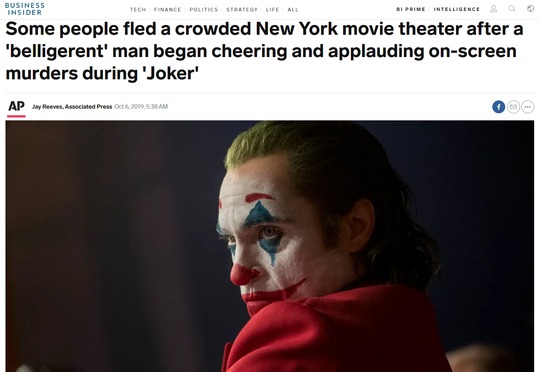
Task: Open the Tech section
Action: (138, 10)
